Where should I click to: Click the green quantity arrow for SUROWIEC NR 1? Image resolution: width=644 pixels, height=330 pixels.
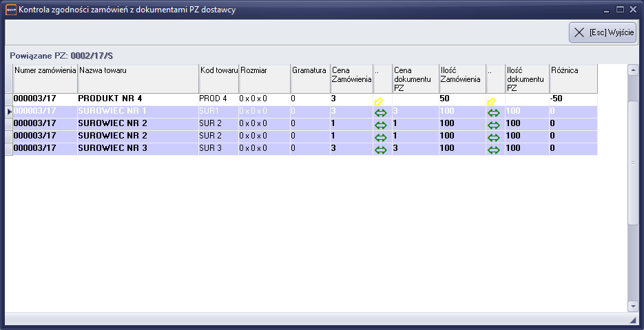click(x=494, y=112)
